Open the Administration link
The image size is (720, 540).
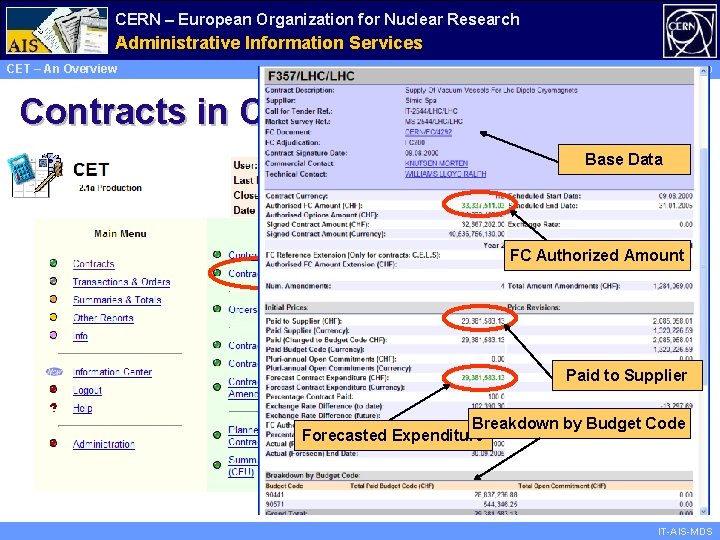pos(103,444)
